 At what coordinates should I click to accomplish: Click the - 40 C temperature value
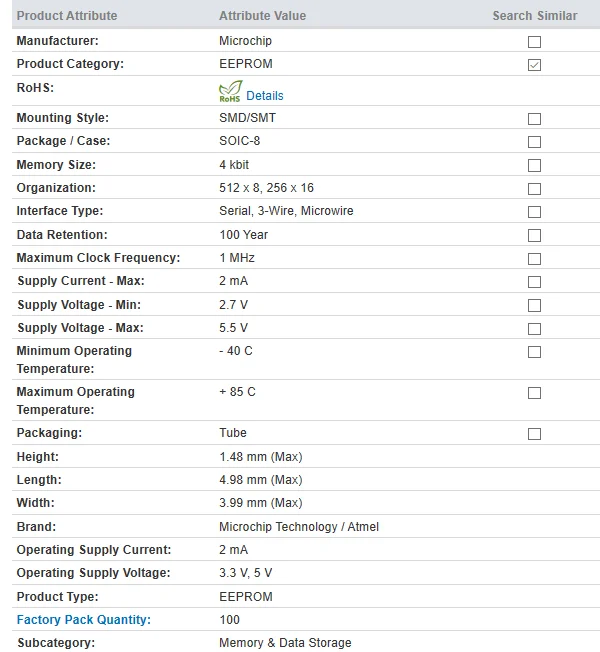pyautogui.click(x=236, y=351)
